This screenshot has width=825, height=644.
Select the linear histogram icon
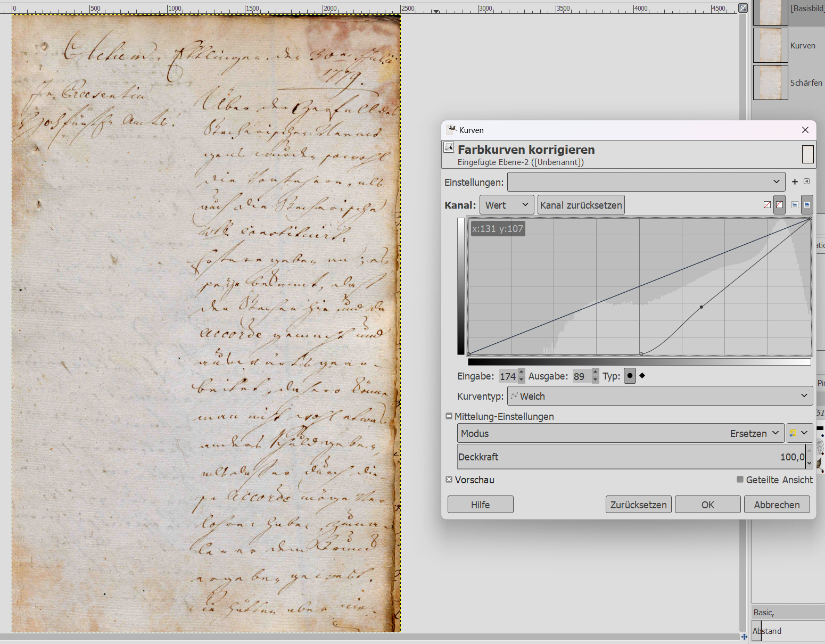click(795, 205)
